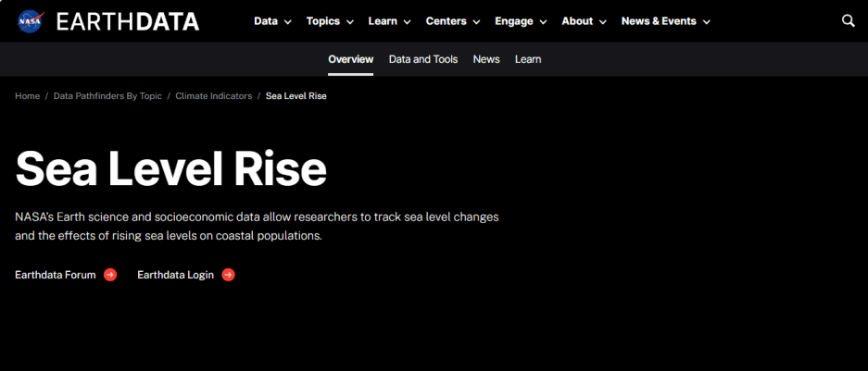Click the red arrow beside Earthdata Forum
The image size is (868, 371).
coord(110,275)
